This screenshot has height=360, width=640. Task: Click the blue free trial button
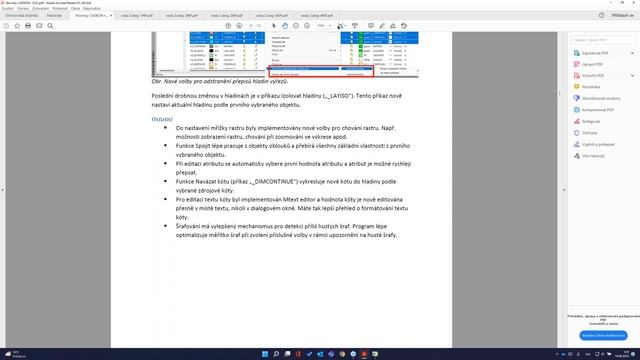[603, 336]
